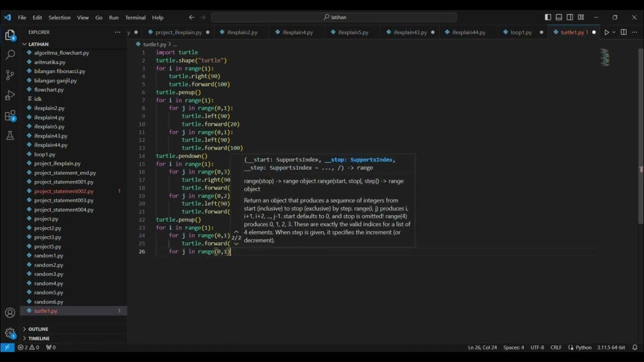Switch to ifexplain2.py tab

pyautogui.click(x=242, y=32)
